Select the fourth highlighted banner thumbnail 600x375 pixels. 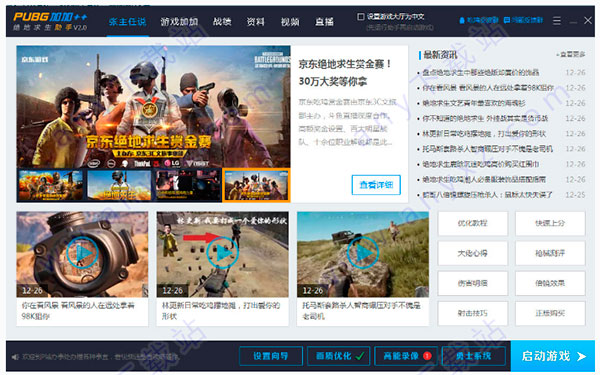pyautogui.click(x=256, y=185)
